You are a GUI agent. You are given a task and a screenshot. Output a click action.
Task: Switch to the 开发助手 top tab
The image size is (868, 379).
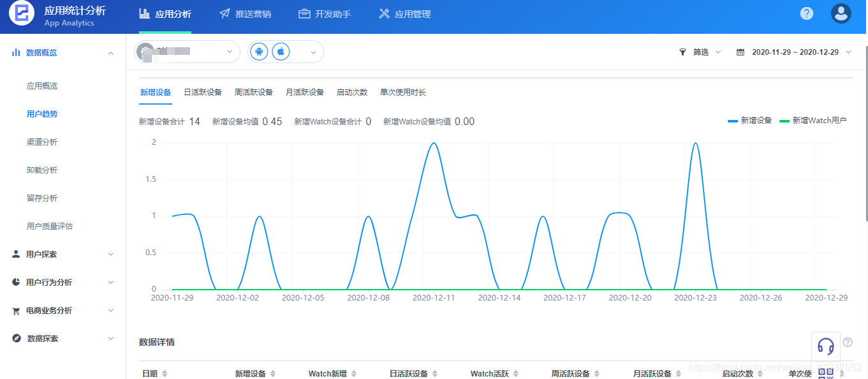coord(325,14)
